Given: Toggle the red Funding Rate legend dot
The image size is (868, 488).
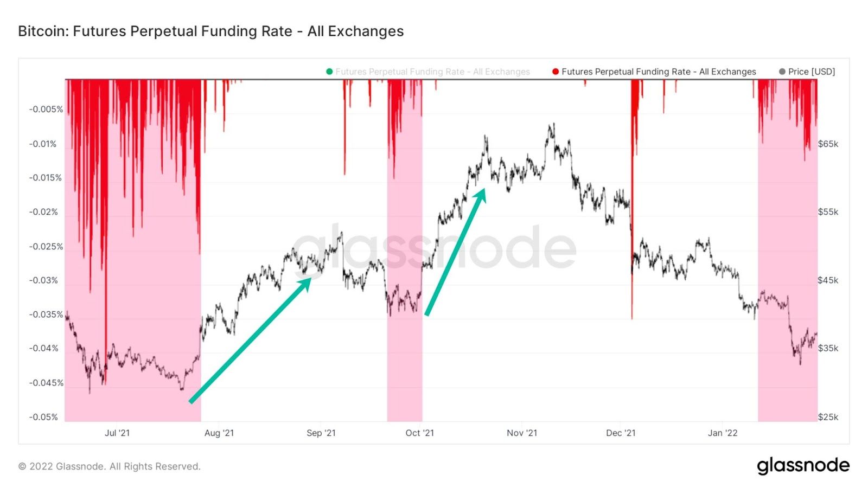Looking at the screenshot, I should 556,72.
